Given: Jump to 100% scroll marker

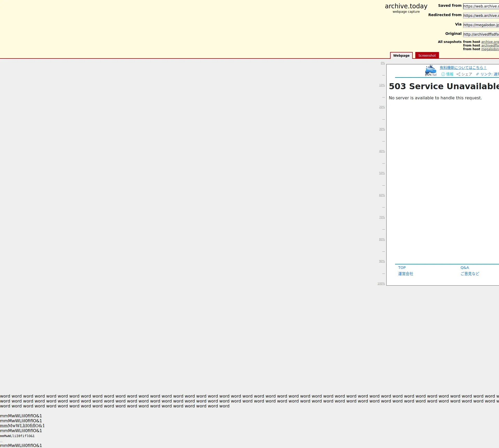Looking at the screenshot, I should pos(381,284).
